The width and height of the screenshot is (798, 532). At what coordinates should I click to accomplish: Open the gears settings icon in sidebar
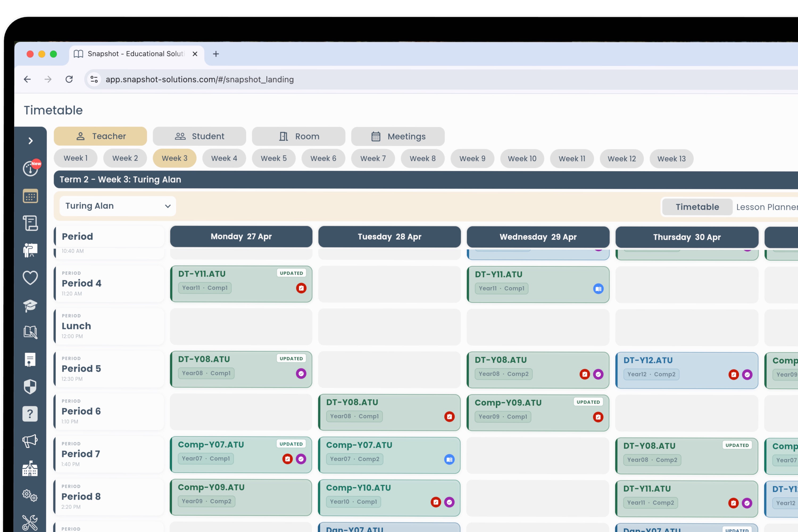[30, 496]
